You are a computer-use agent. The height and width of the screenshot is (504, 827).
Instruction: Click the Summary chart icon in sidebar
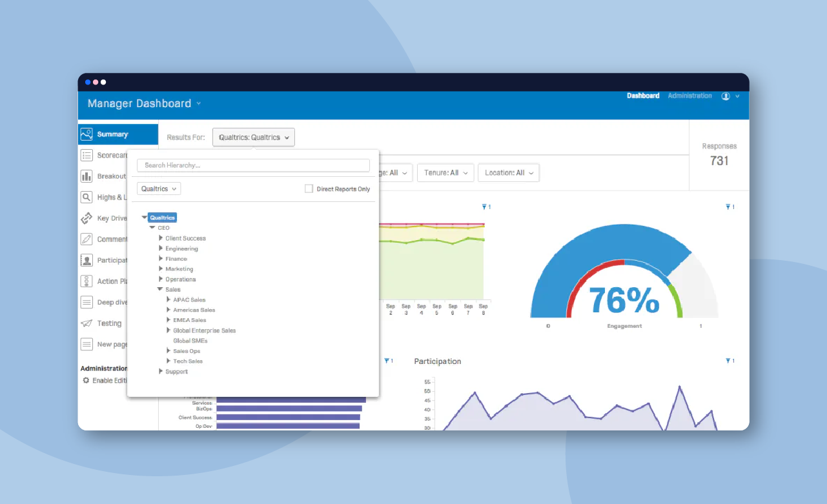tap(87, 134)
